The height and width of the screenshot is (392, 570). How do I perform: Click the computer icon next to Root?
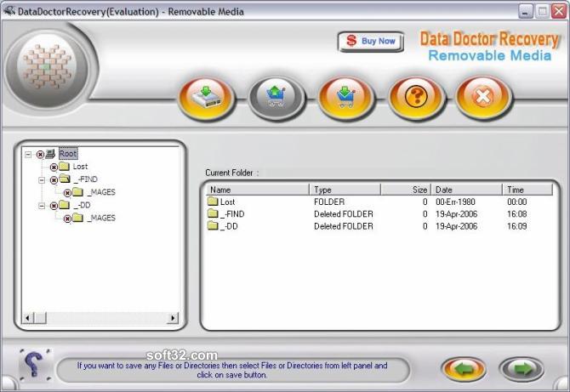pyautogui.click(x=50, y=154)
